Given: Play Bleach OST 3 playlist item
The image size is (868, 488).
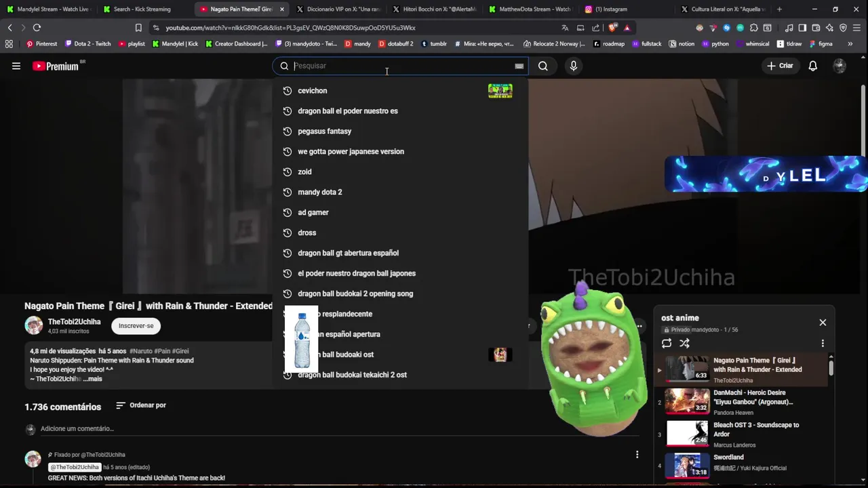Looking at the screenshot, I should click(x=742, y=434).
